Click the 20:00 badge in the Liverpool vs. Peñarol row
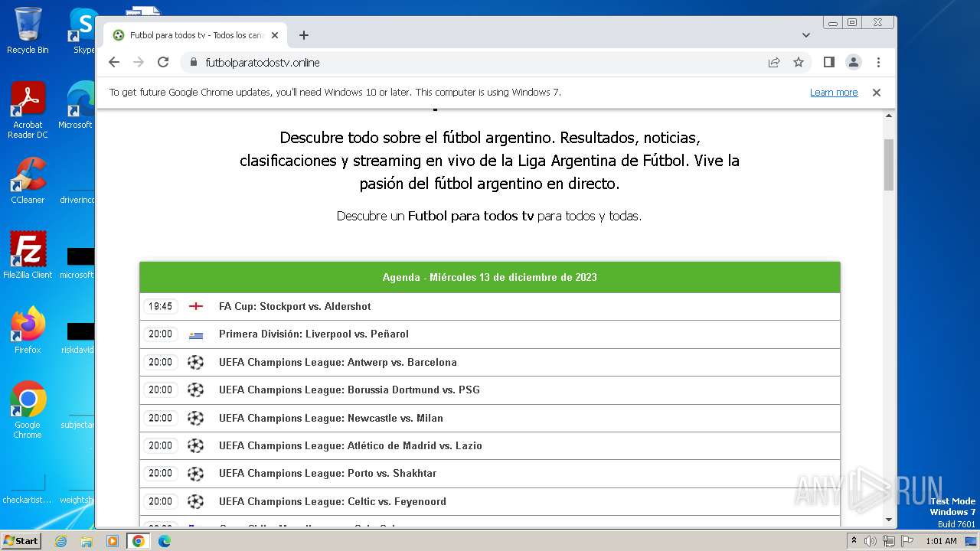980x551 pixels. coord(160,334)
